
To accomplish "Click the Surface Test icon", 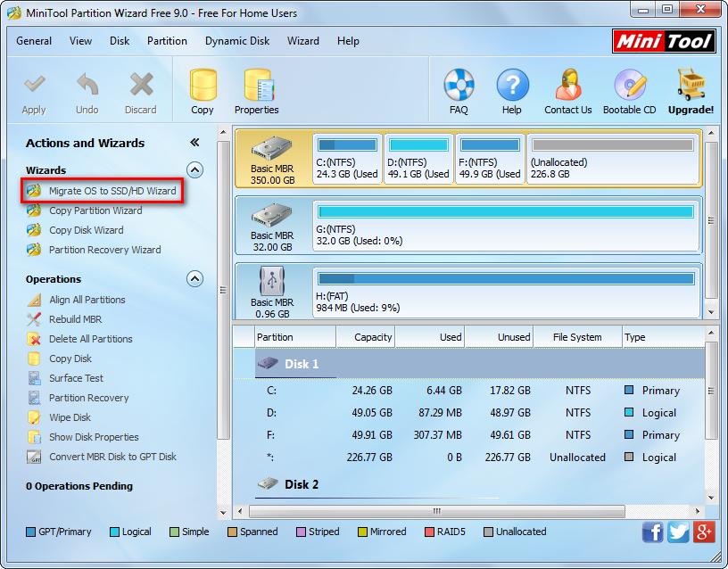I will [34, 378].
